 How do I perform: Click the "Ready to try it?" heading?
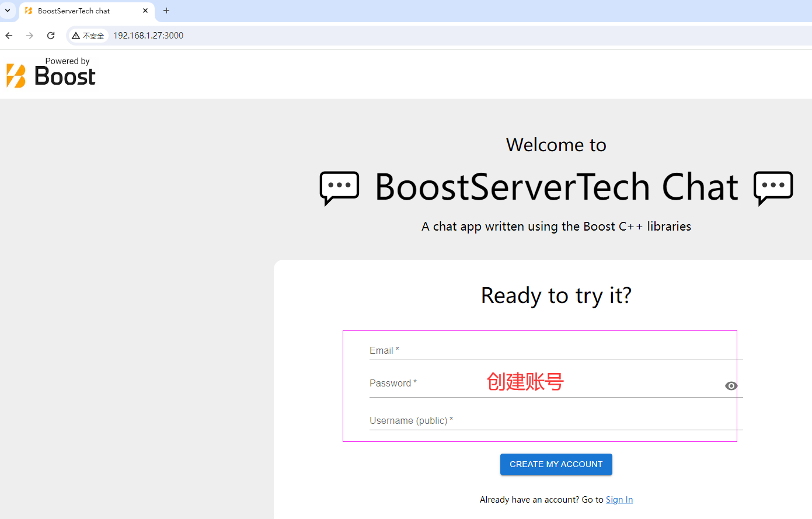point(556,295)
